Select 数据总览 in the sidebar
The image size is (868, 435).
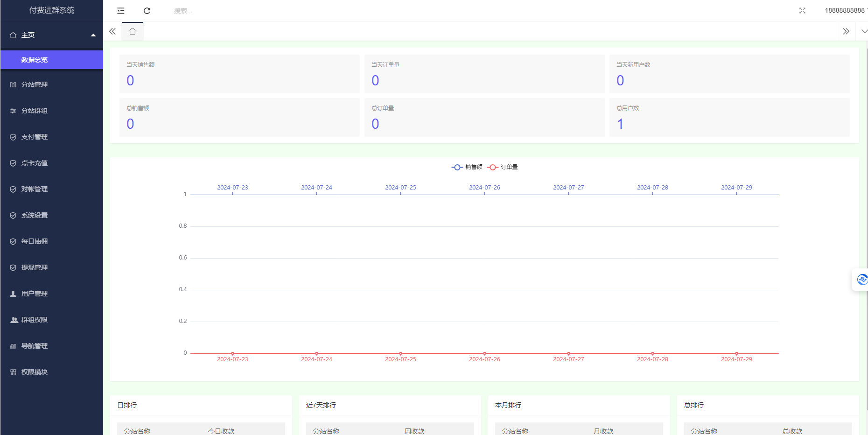[x=35, y=60]
